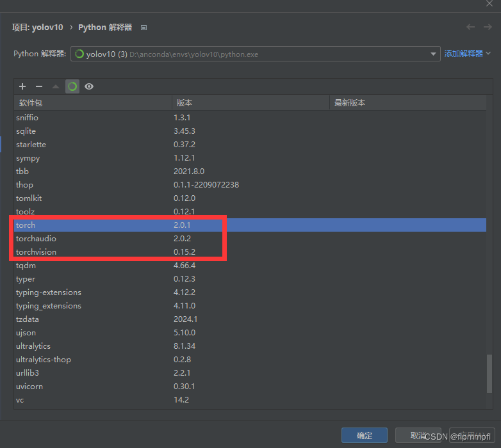
Task: Select the ujson package row
Action: (250, 333)
